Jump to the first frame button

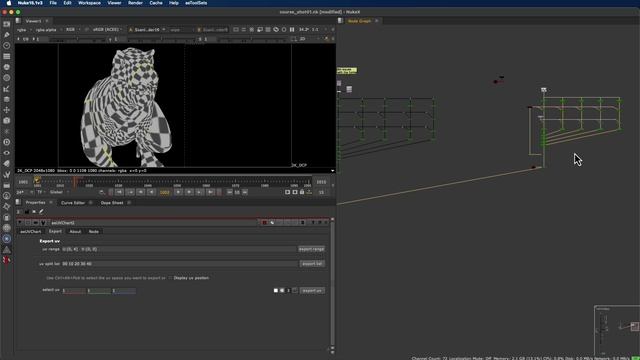click(119, 192)
